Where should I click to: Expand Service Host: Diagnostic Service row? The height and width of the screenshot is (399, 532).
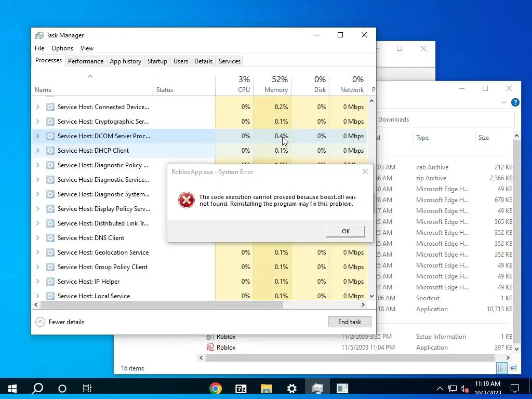(37, 179)
